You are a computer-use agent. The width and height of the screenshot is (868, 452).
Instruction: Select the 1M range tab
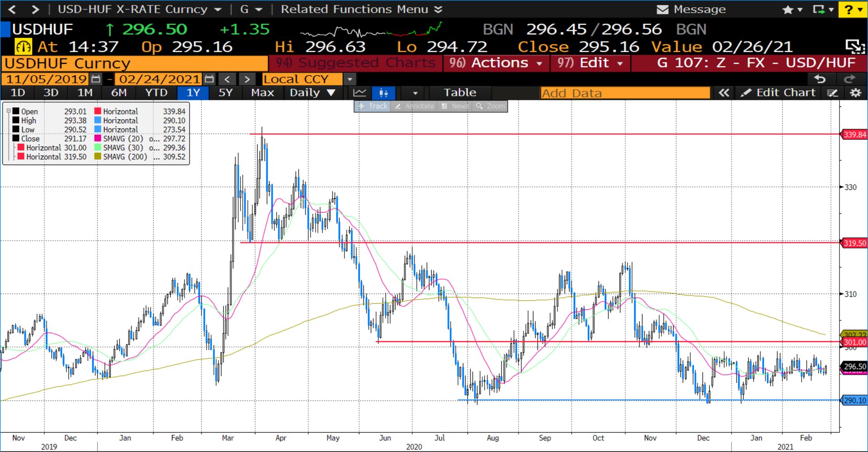tap(85, 93)
